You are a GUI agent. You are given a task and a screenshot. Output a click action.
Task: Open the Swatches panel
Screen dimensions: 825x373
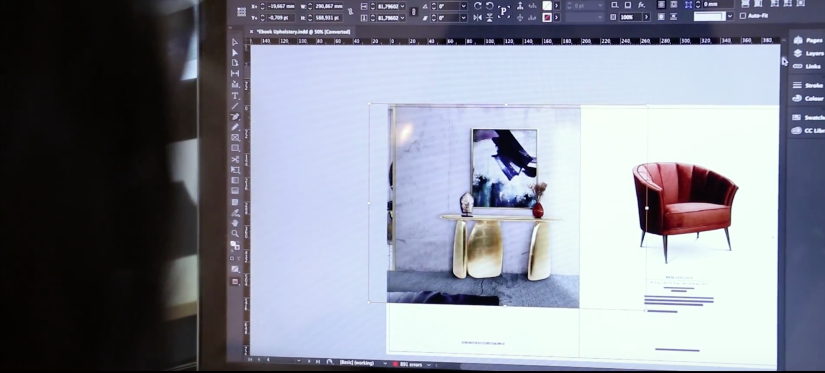[x=808, y=117]
